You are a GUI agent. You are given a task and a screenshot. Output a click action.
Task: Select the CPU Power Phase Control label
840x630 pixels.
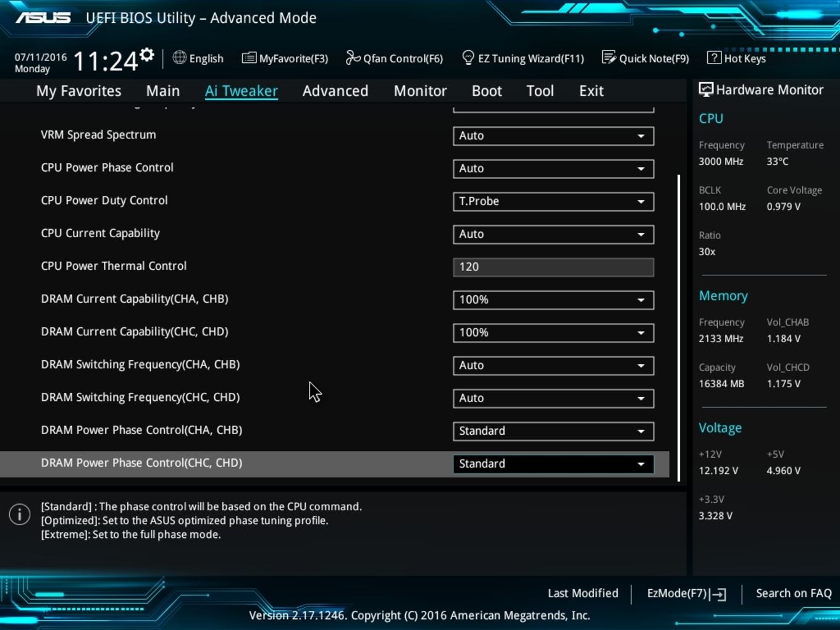pyautogui.click(x=107, y=167)
